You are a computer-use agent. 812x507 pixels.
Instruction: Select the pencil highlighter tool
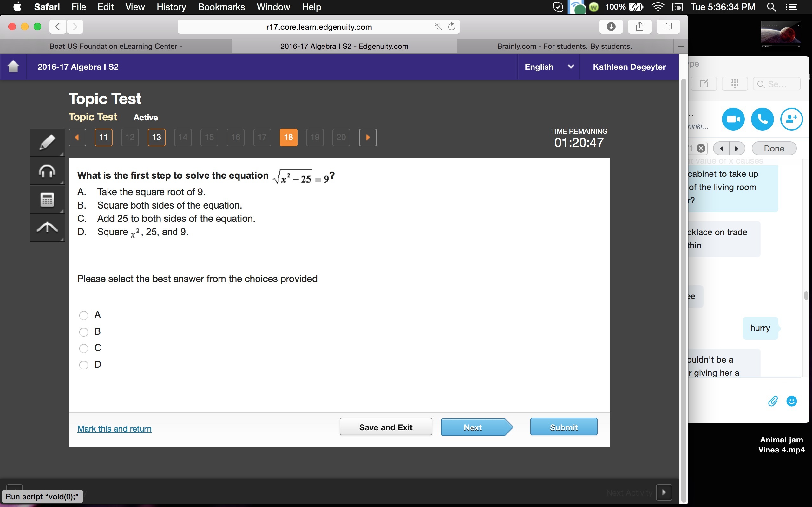point(47,142)
